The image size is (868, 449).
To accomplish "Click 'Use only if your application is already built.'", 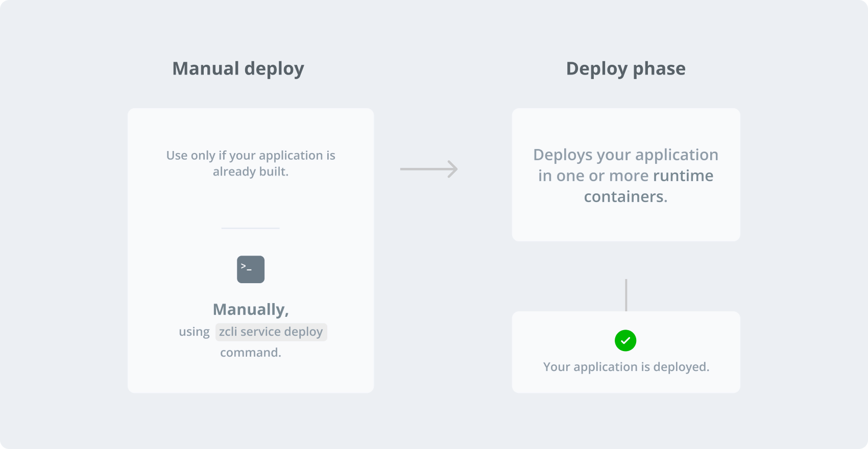I will [251, 163].
